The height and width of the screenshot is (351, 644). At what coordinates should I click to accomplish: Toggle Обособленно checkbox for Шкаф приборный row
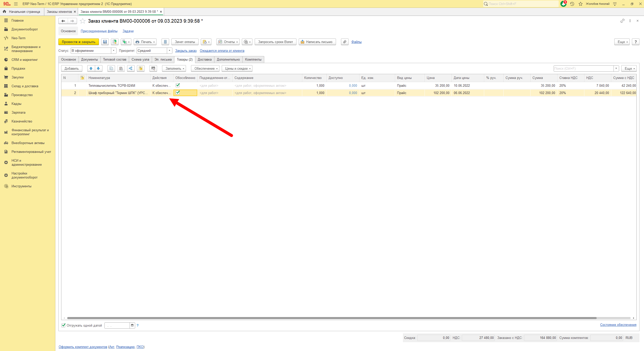coord(178,93)
